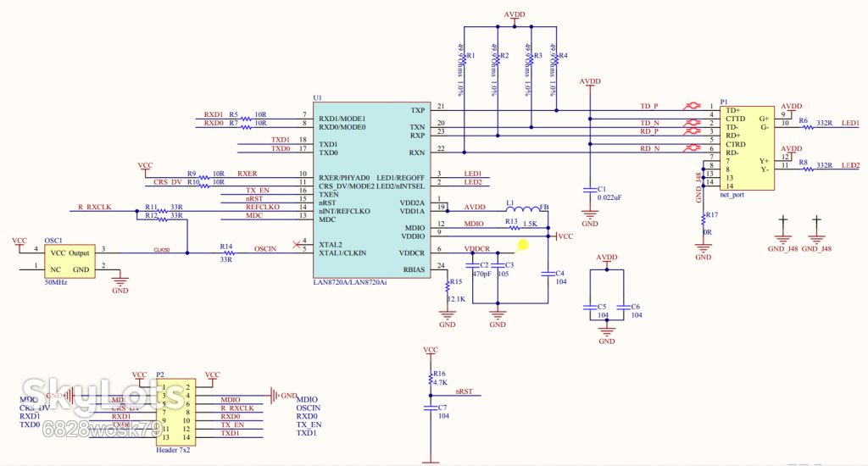Click the nINT/REFCLKO pin name on U1

pyautogui.click(x=344, y=211)
